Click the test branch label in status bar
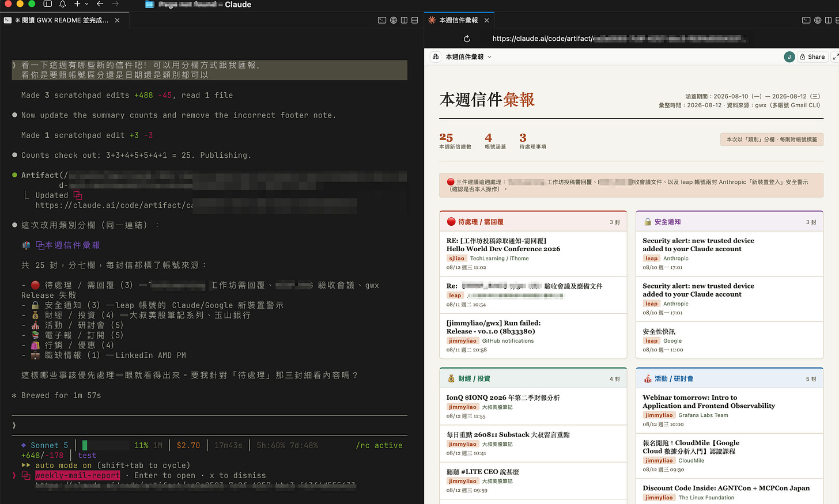 tap(87, 455)
